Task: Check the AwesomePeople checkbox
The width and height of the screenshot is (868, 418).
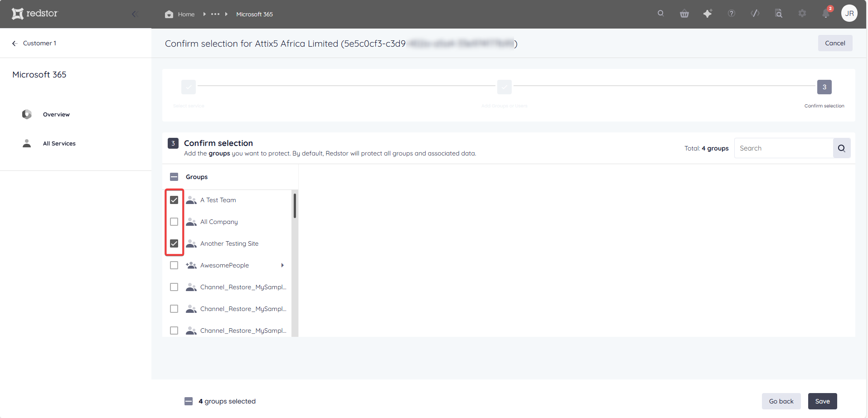Action: (x=174, y=265)
